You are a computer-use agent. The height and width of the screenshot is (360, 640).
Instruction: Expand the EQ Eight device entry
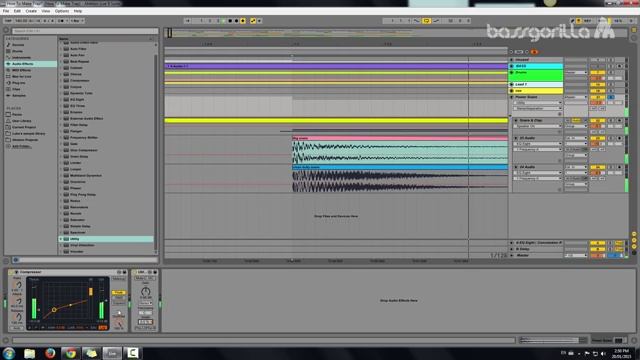(61, 100)
